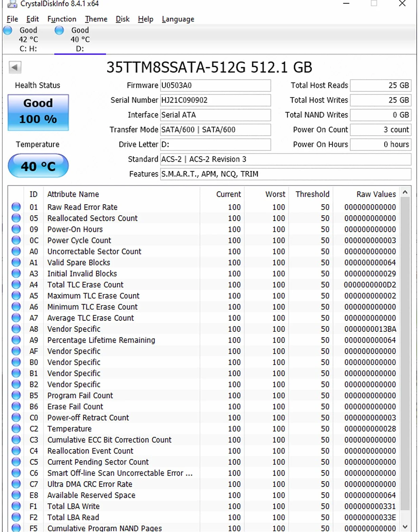Click the status icon for Program Fail Count
The height and width of the screenshot is (532, 419).
(16, 395)
